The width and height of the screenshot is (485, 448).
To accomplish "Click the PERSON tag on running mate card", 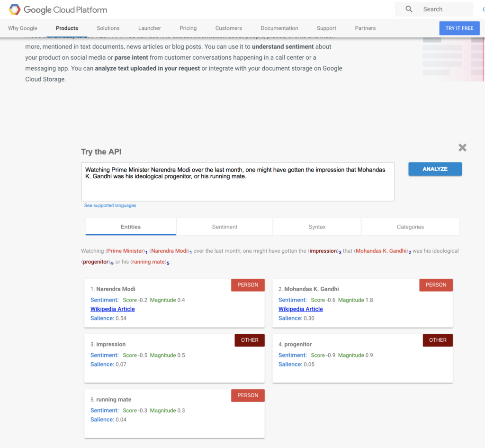I will point(248,395).
